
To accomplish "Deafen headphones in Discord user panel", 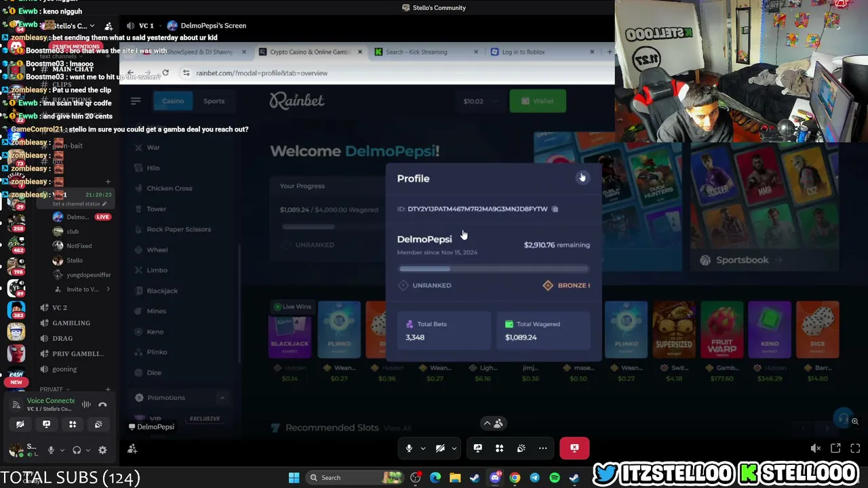I will pyautogui.click(x=77, y=450).
